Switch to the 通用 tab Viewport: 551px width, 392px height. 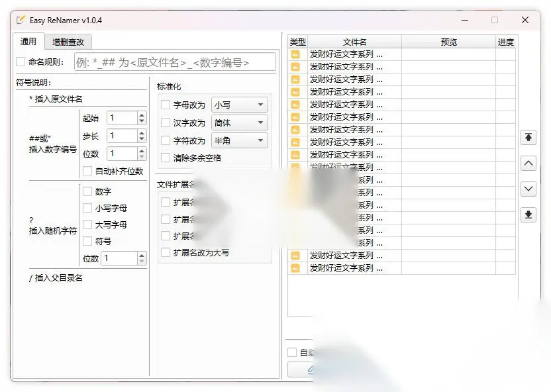(x=28, y=42)
